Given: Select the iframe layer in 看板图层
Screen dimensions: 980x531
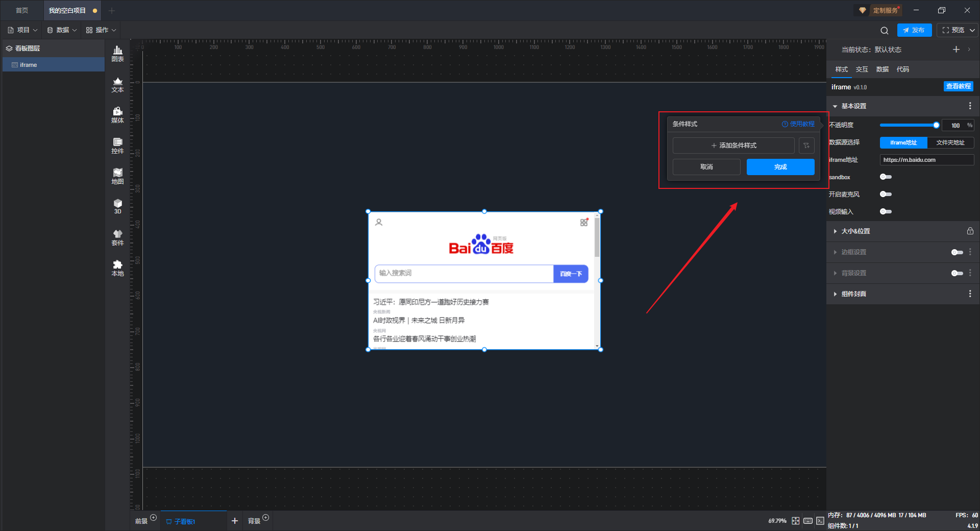Looking at the screenshot, I should [54, 65].
